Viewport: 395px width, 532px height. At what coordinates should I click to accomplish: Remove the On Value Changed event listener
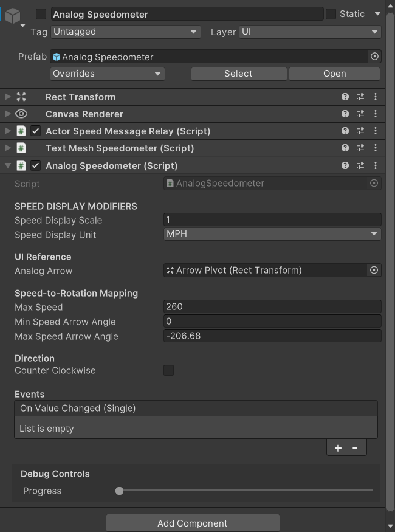[355, 448]
